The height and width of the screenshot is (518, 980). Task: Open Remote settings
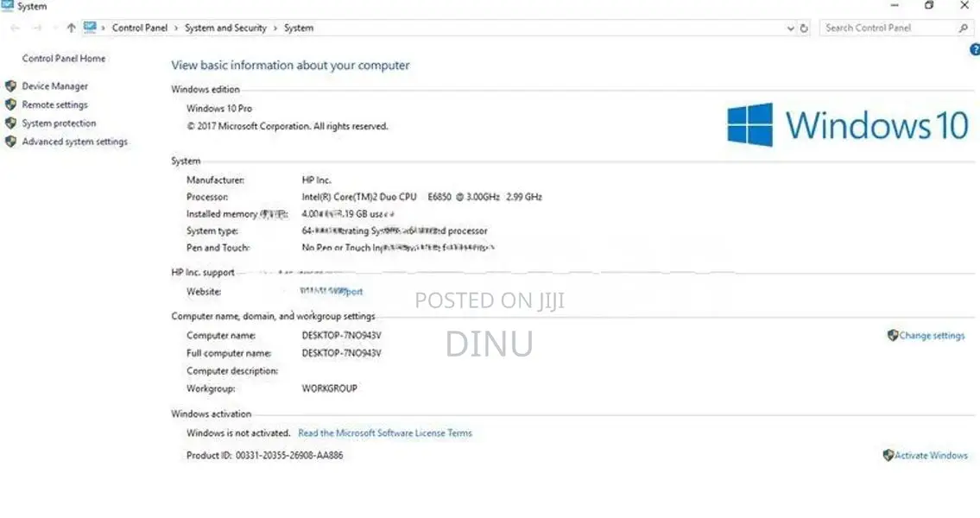[55, 105]
